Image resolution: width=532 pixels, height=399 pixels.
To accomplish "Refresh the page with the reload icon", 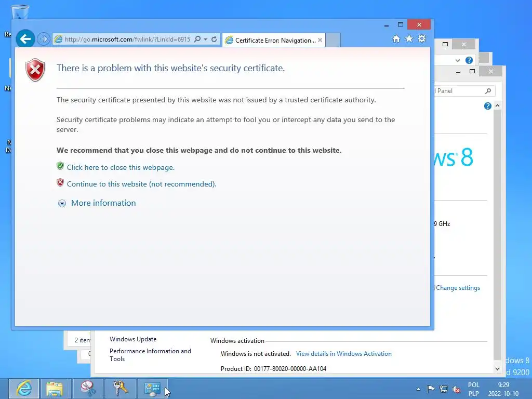I will pos(214,39).
